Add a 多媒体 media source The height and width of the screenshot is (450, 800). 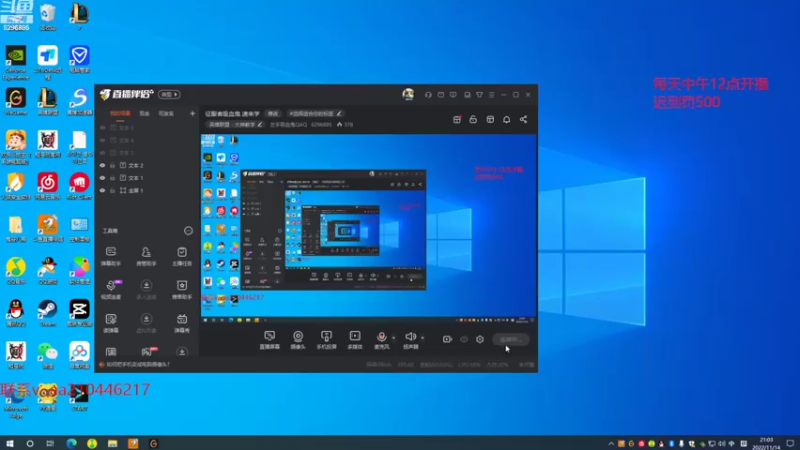(x=355, y=340)
